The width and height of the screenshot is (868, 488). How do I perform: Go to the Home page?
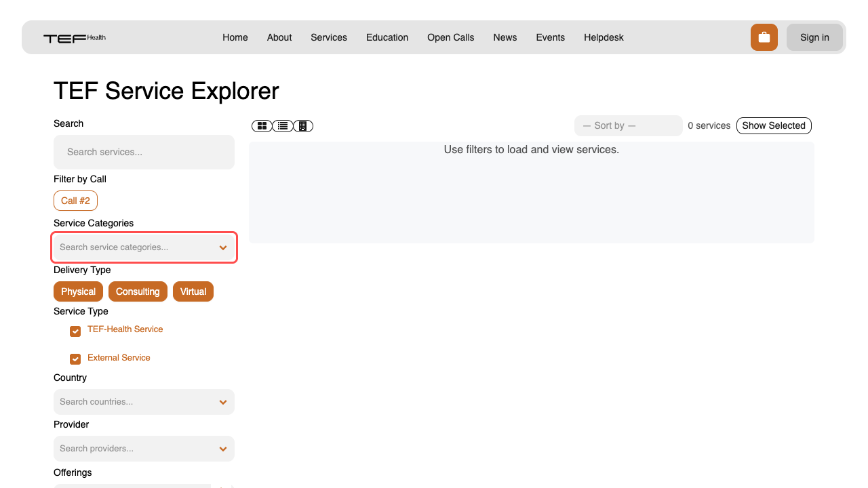click(x=235, y=37)
